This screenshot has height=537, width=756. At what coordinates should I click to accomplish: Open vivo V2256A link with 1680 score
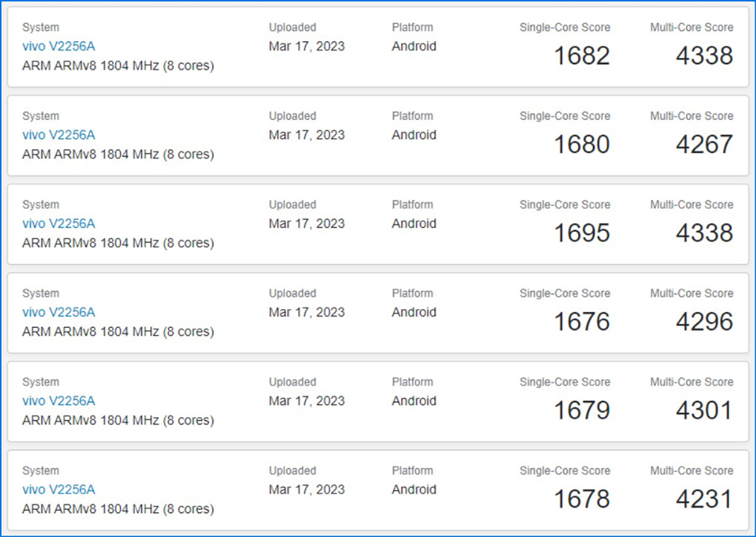[58, 135]
